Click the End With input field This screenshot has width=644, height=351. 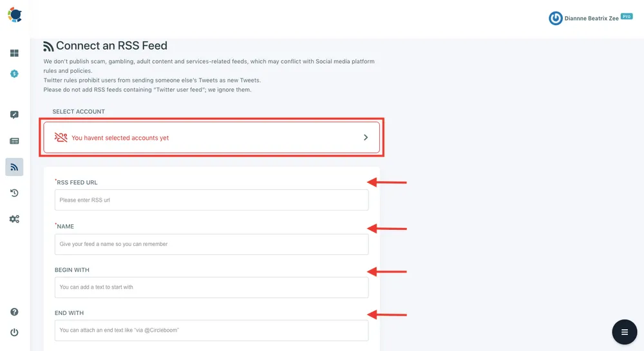(x=211, y=330)
